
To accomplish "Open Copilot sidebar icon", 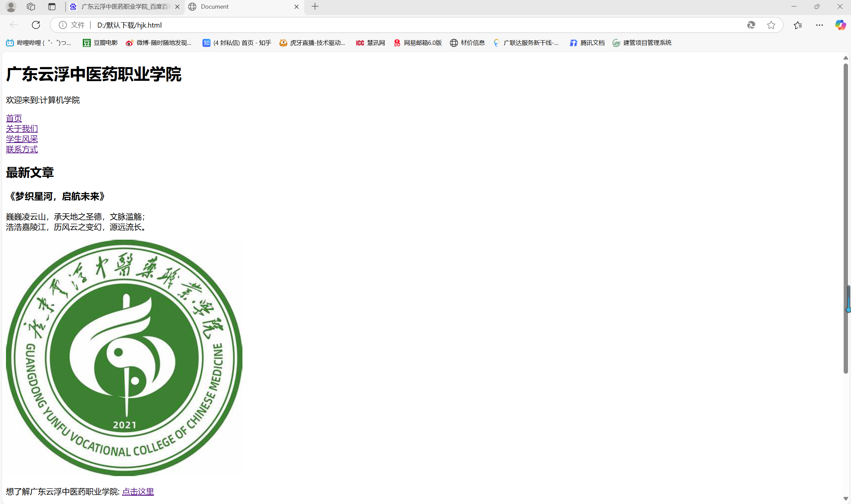I will tap(840, 25).
